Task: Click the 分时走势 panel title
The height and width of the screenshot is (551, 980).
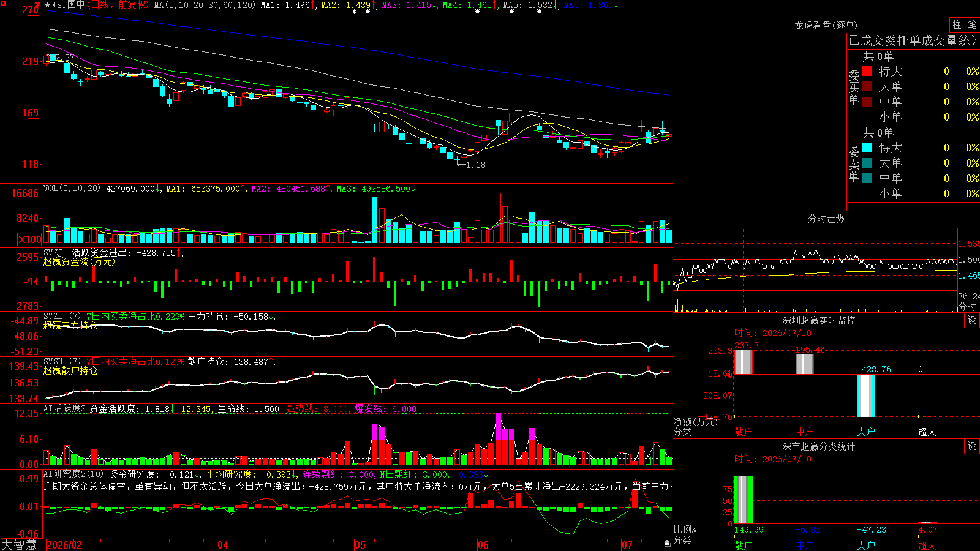Action: pyautogui.click(x=826, y=219)
